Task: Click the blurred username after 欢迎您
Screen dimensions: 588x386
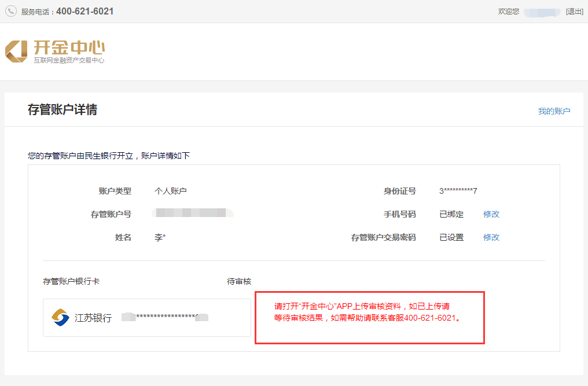Action: [542, 12]
